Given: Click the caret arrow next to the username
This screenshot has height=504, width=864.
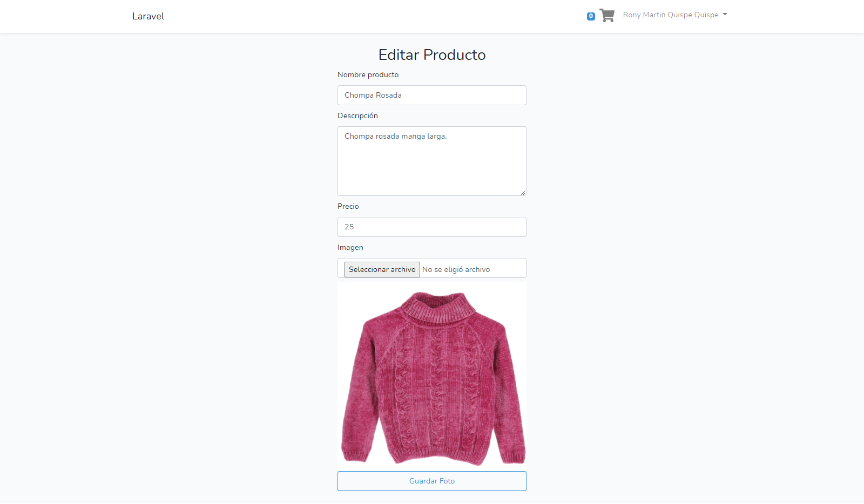Looking at the screenshot, I should pos(724,15).
